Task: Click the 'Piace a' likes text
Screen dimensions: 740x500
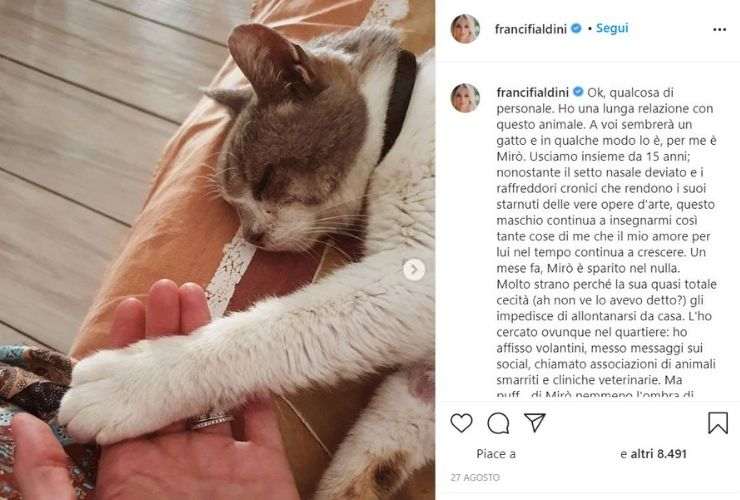Action: (496, 454)
